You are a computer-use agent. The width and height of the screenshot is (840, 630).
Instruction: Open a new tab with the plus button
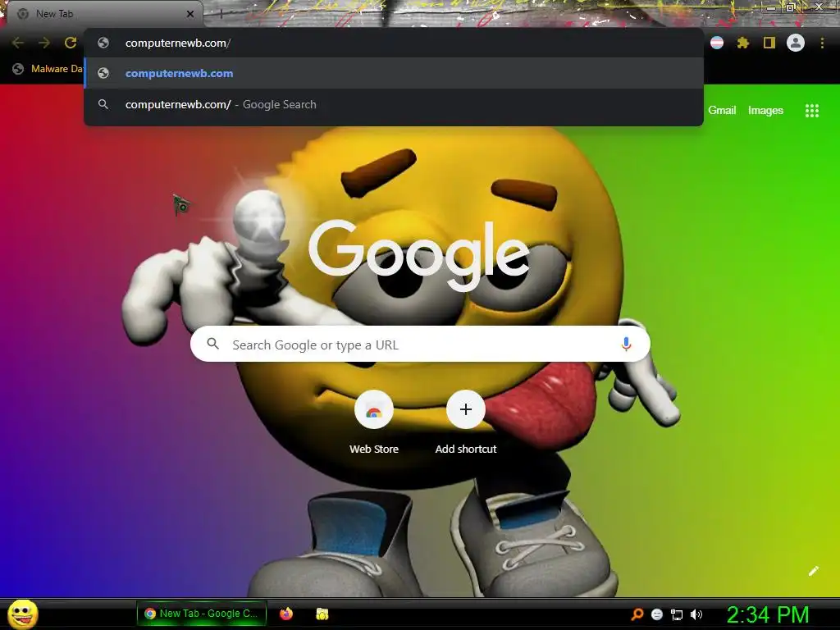(x=221, y=14)
